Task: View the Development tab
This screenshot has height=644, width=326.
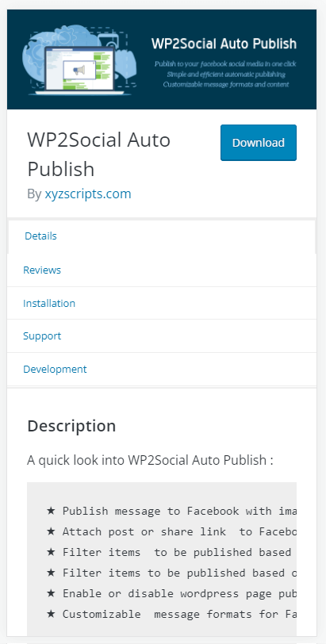Action: click(x=55, y=369)
